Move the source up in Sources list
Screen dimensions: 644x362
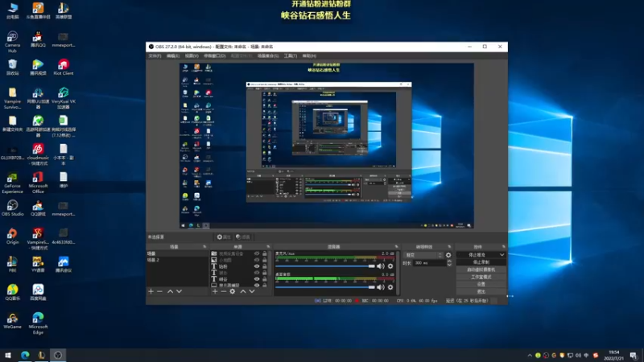pos(243,291)
